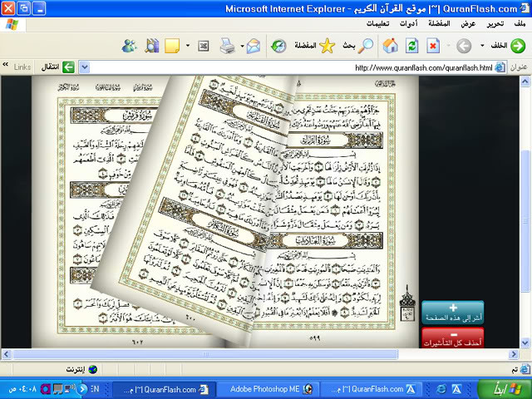Open the المفضلة (Favorites) menu
The height and width of the screenshot is (399, 532).
[x=439, y=24]
